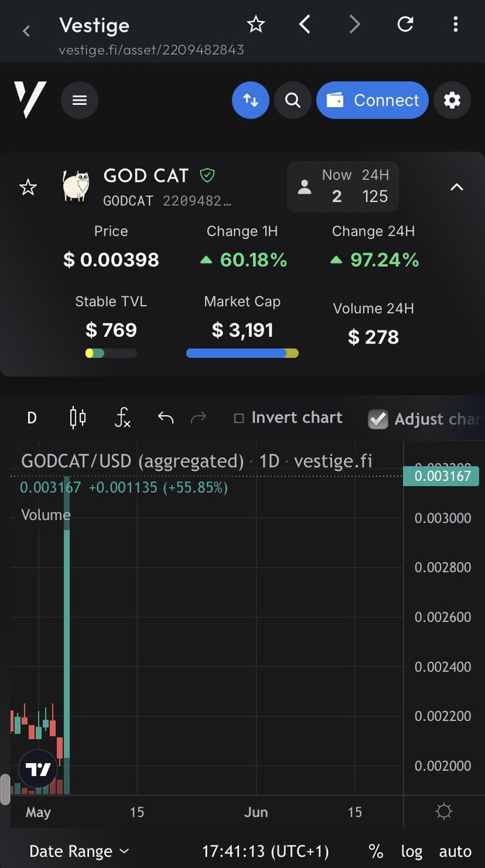Toggle auto scale
This screenshot has height=868, width=485.
tap(455, 851)
